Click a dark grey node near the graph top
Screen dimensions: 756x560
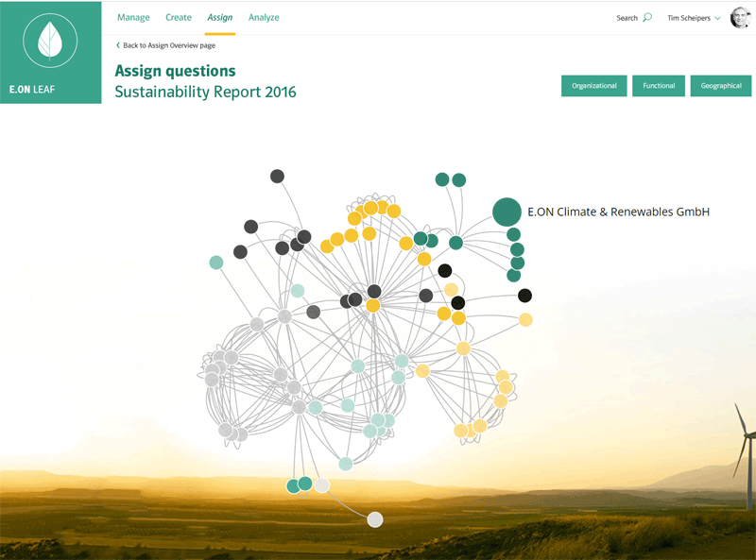pyautogui.click(x=276, y=176)
